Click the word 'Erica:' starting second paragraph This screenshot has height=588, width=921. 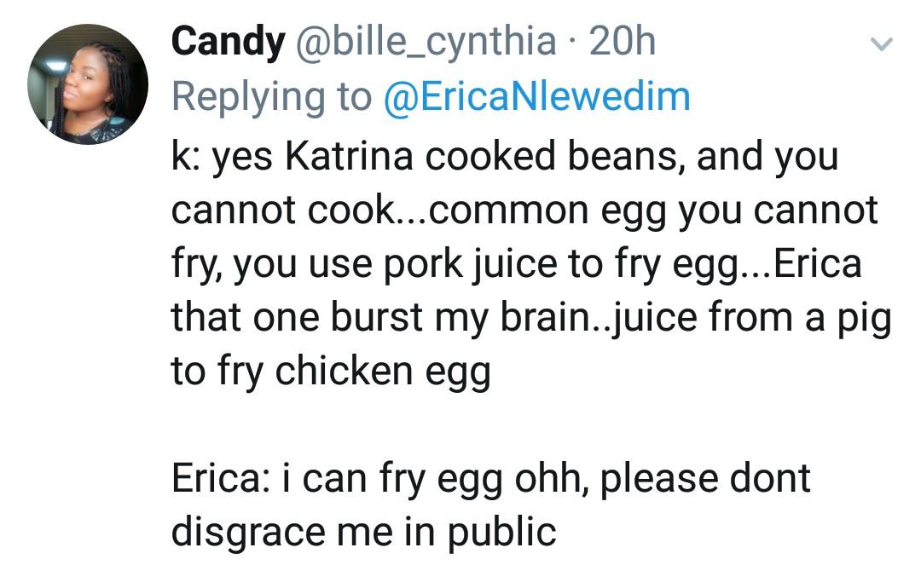click(220, 479)
